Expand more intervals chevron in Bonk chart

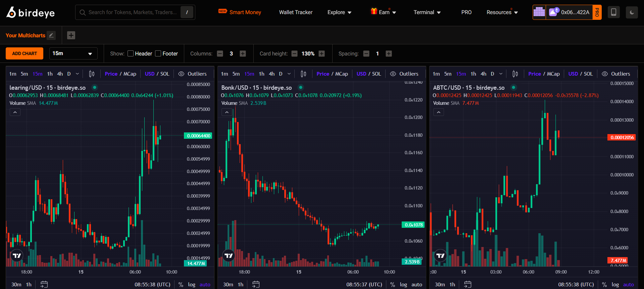point(289,74)
